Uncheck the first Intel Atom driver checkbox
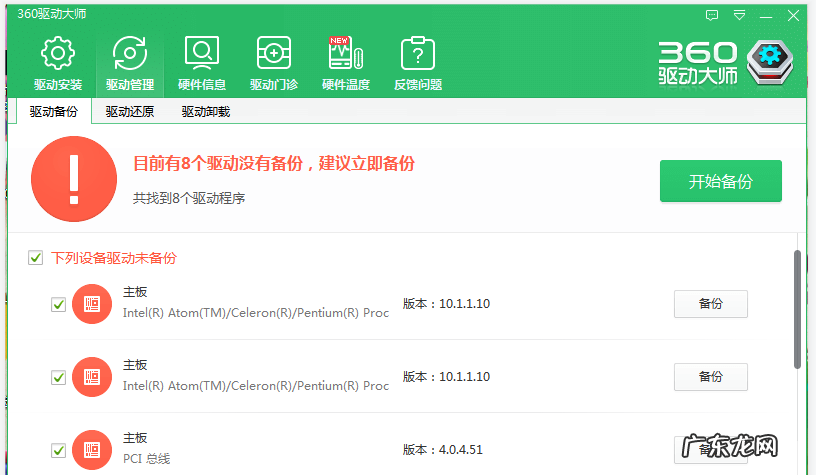Viewport: 816px width, 475px height. pyautogui.click(x=58, y=304)
